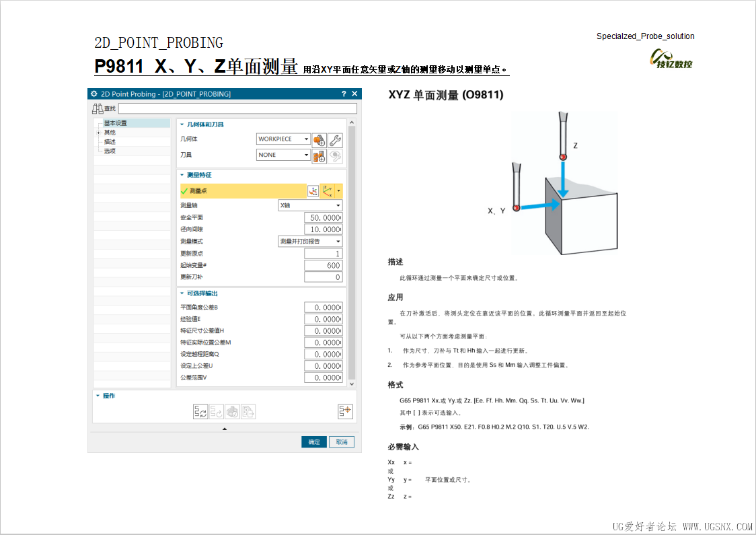This screenshot has width=756, height=535.
Task: Click the greyed-out edit/display tool icon
Action: [x=335, y=156]
